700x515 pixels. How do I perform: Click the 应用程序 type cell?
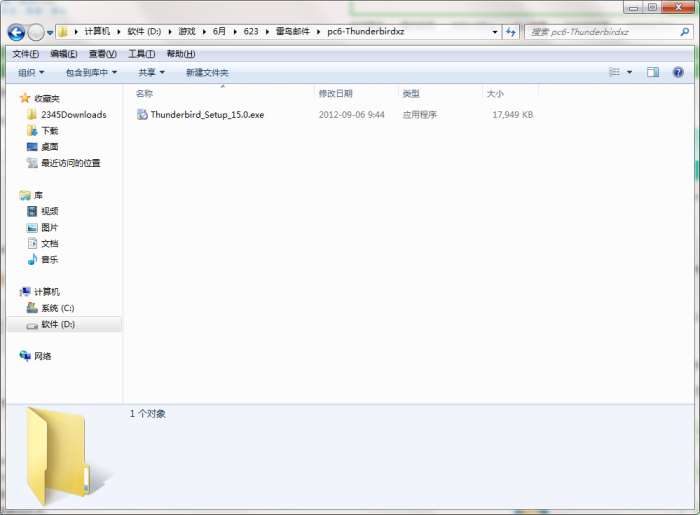(419, 115)
